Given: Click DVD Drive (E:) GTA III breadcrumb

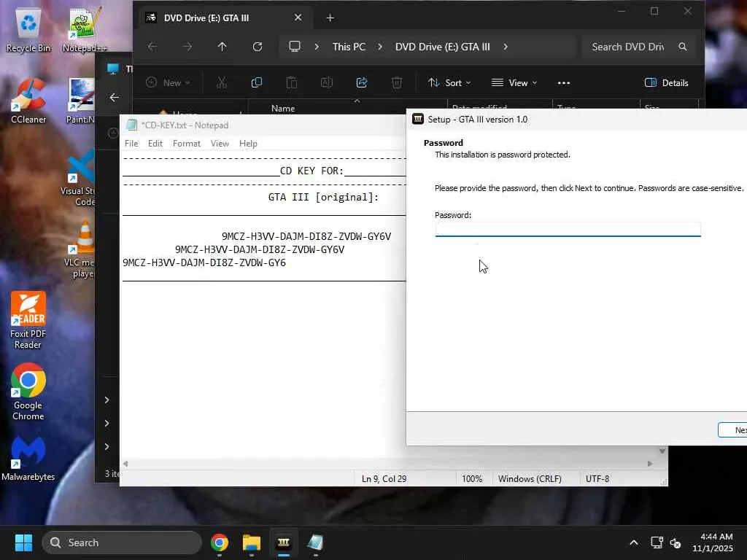Looking at the screenshot, I should point(443,47).
